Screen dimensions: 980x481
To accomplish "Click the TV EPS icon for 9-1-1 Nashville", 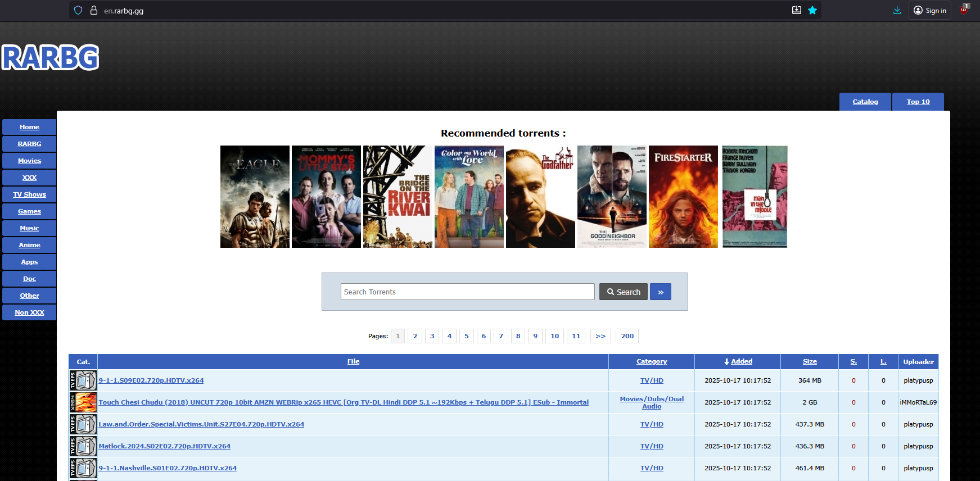I will [x=83, y=468].
